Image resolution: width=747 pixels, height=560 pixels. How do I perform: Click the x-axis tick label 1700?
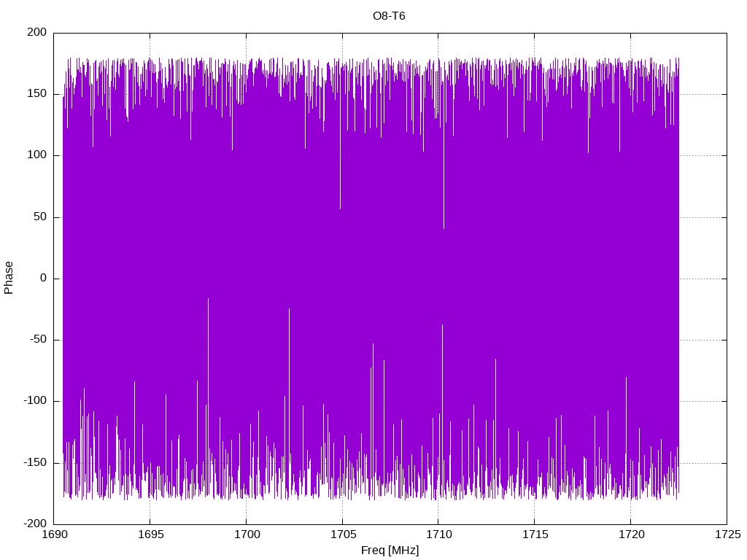pyautogui.click(x=247, y=534)
